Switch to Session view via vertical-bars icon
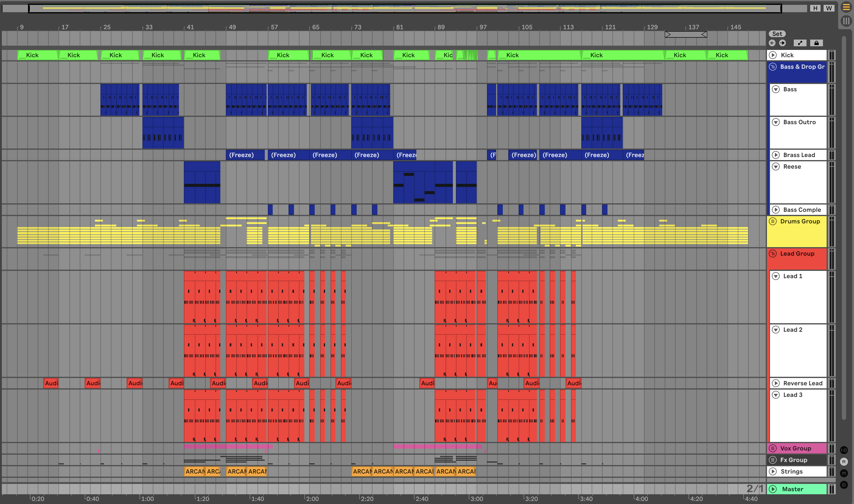The height and width of the screenshot is (504, 854). 846,21
